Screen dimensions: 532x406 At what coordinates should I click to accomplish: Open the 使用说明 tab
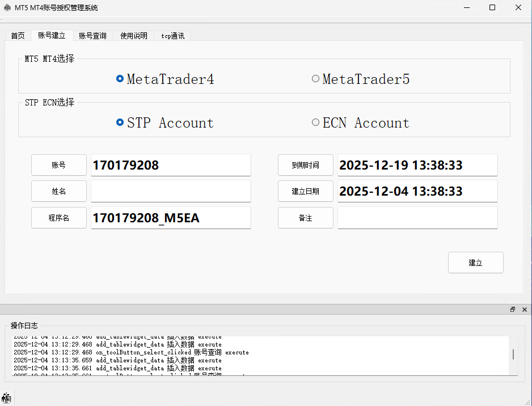[x=134, y=36]
